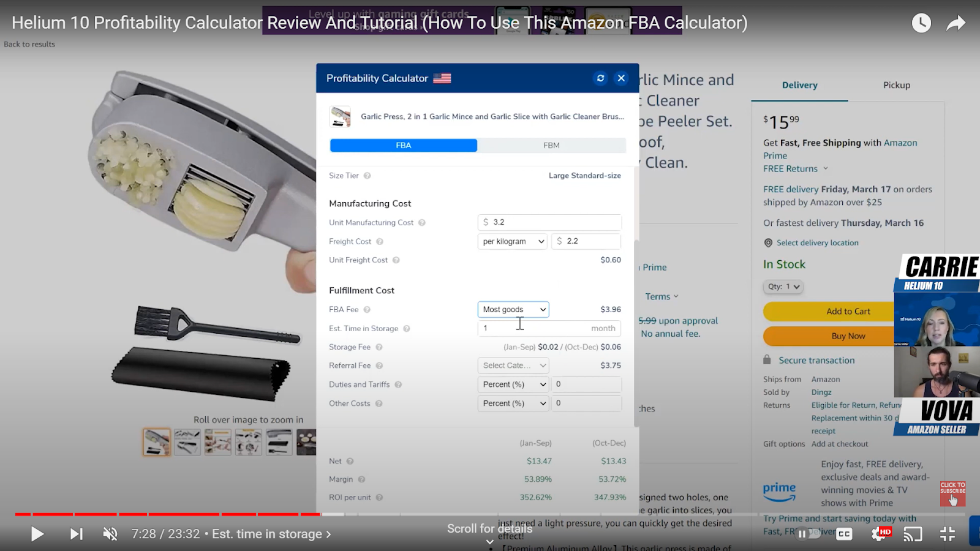The height and width of the screenshot is (551, 980).
Task: Select the Delivery tab on Amazon
Action: tap(799, 85)
